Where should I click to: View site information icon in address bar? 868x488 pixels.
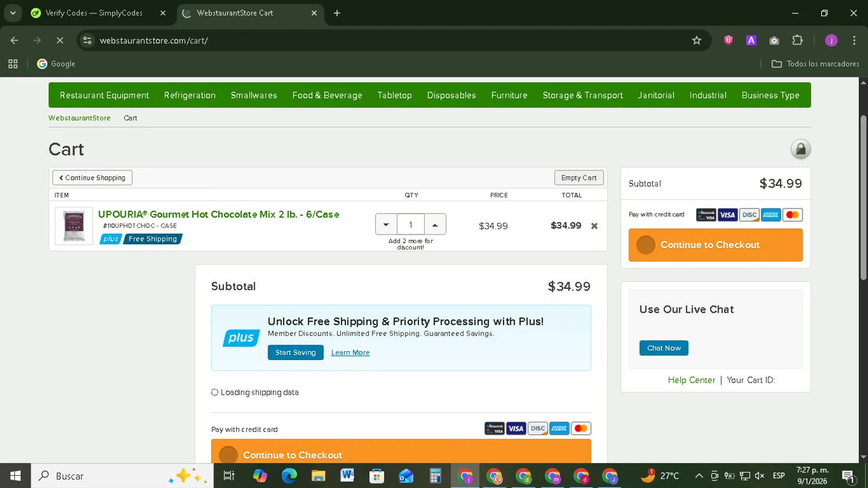(x=87, y=41)
